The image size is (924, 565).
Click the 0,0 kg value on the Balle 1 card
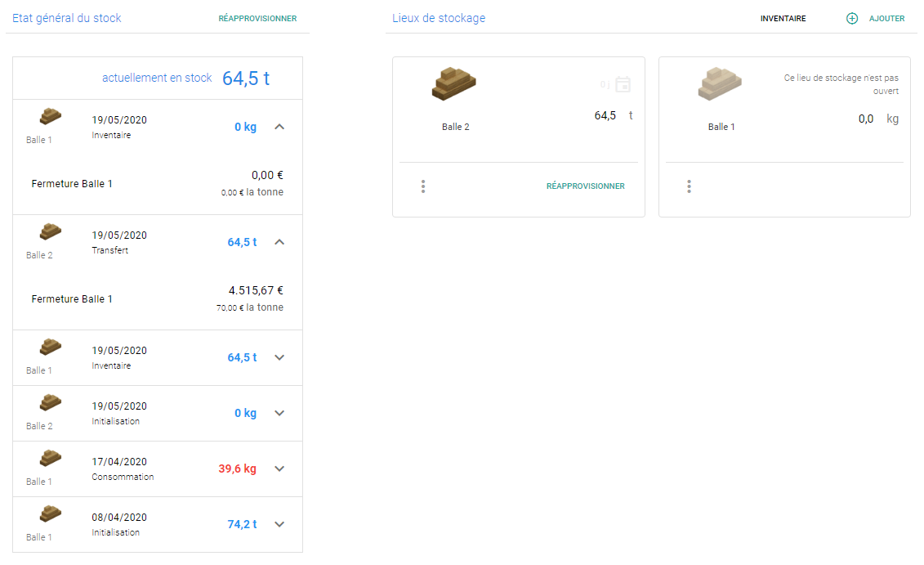(878, 119)
